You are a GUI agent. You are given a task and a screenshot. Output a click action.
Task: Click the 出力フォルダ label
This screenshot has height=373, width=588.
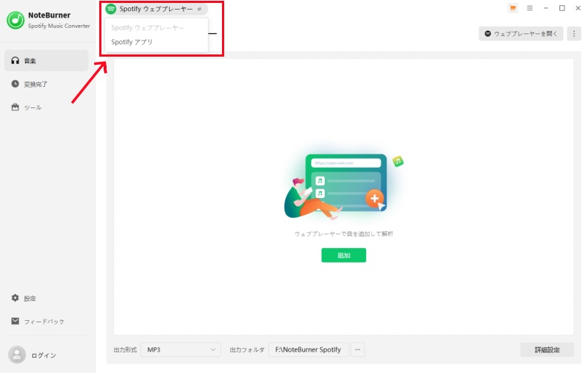pyautogui.click(x=247, y=349)
